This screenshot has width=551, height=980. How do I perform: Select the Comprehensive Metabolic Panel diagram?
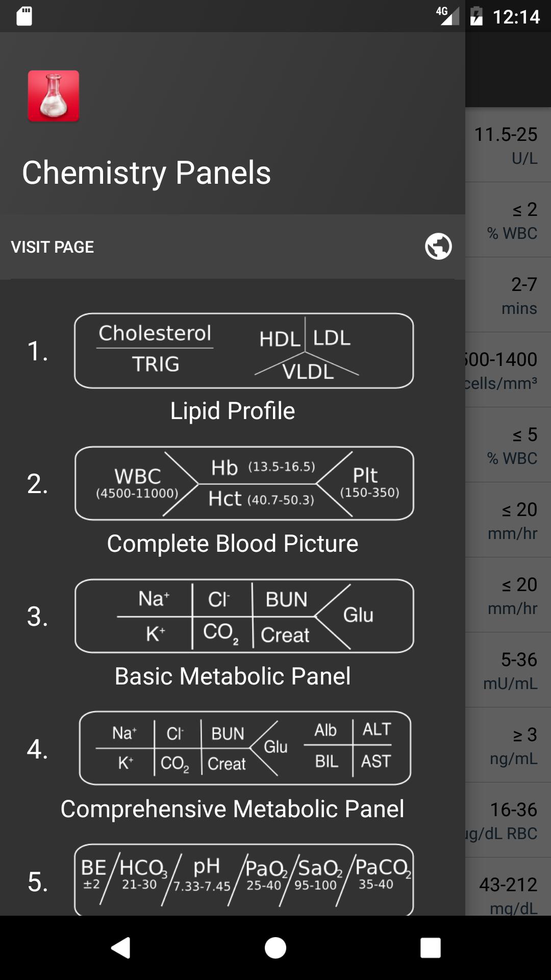[x=245, y=748]
